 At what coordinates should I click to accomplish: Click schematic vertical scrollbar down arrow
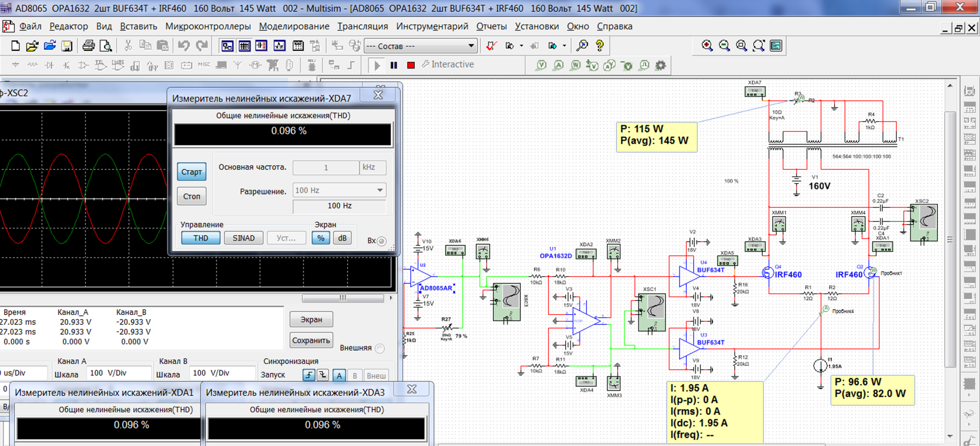point(950,436)
